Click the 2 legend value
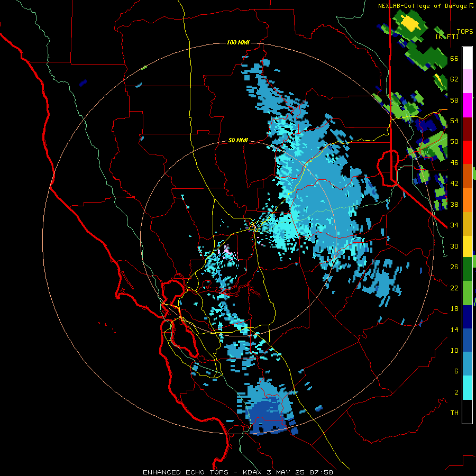 [x=456, y=392]
